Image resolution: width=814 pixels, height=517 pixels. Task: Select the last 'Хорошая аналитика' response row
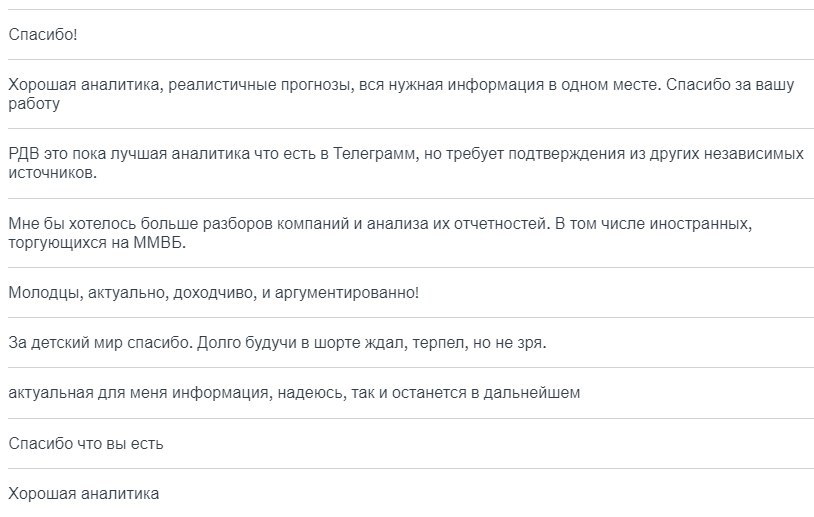point(407,493)
